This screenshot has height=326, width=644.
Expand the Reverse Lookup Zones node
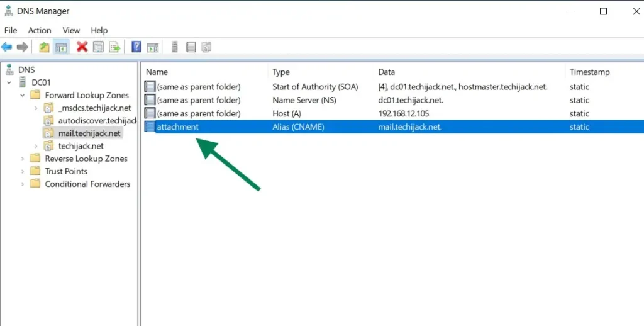click(23, 159)
